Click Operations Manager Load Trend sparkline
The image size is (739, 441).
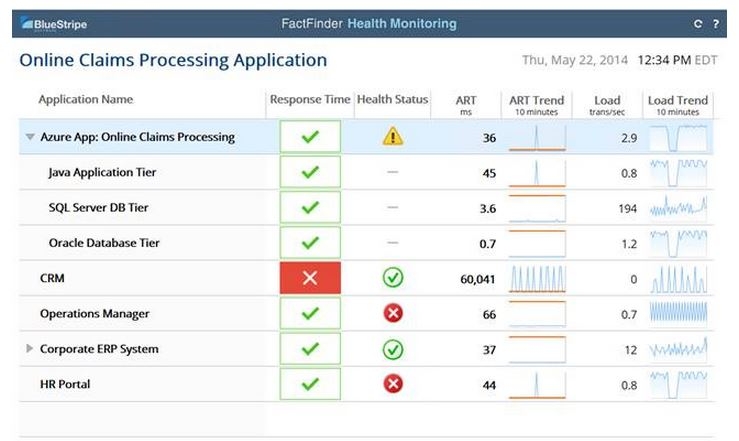tap(679, 313)
